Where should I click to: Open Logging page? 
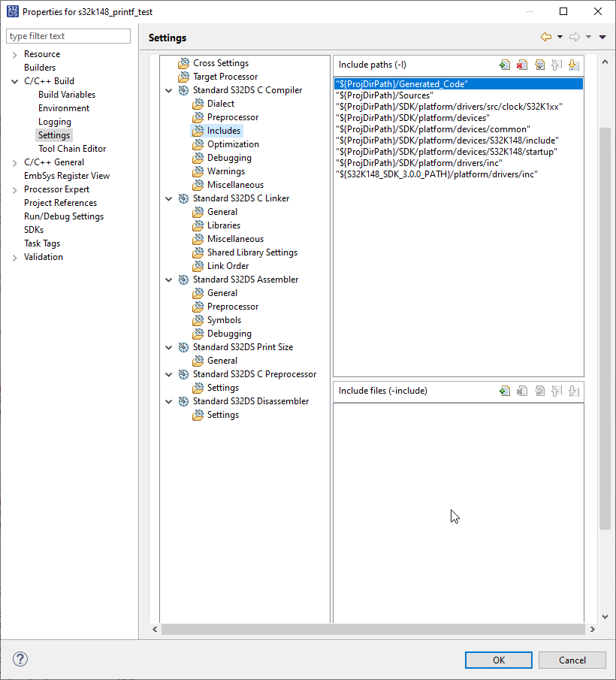55,122
